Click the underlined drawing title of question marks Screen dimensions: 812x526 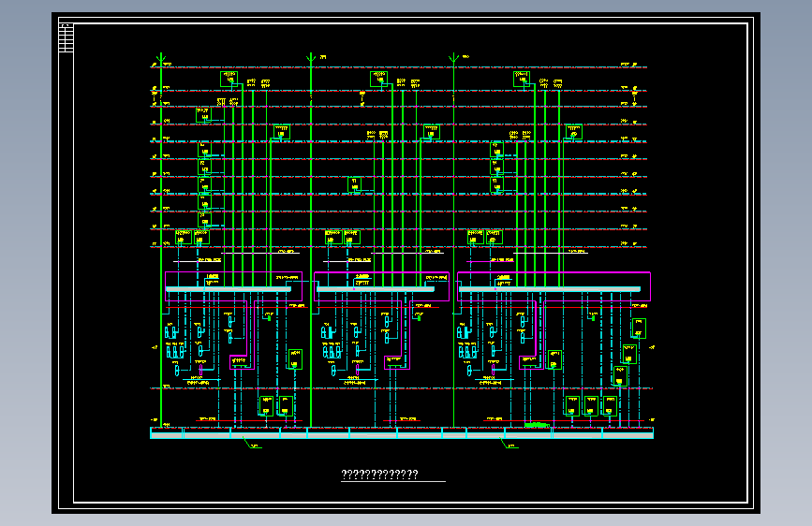380,475
